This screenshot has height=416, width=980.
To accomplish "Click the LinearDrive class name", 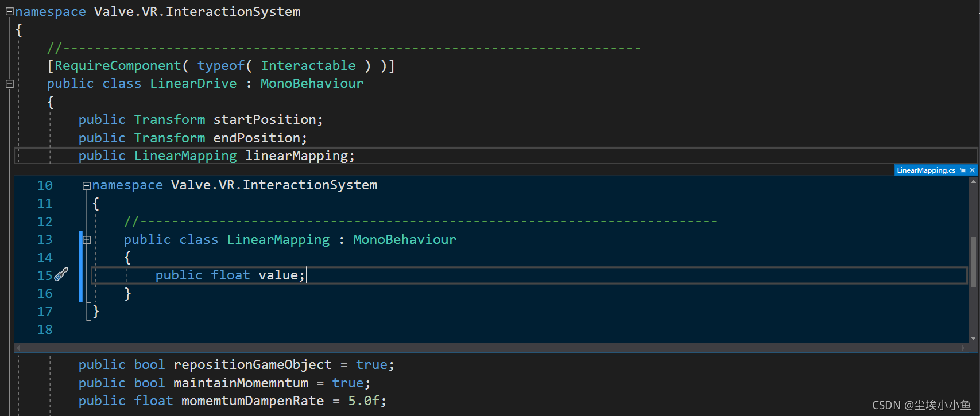I will (193, 84).
